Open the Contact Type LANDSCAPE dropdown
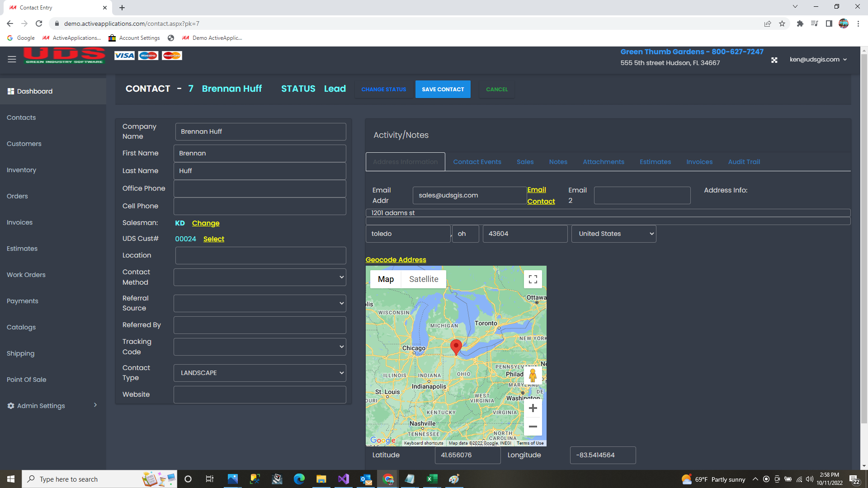The height and width of the screenshot is (488, 868). tap(260, 373)
